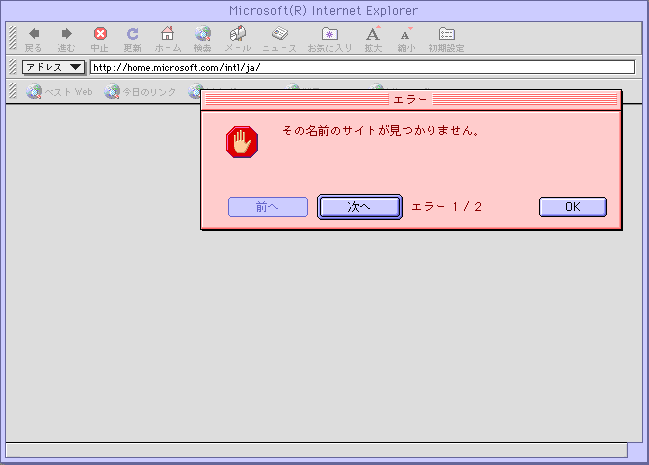This screenshot has width=649, height=465.
Task: Open Preferences (初期設定) icon
Action: (x=447, y=34)
